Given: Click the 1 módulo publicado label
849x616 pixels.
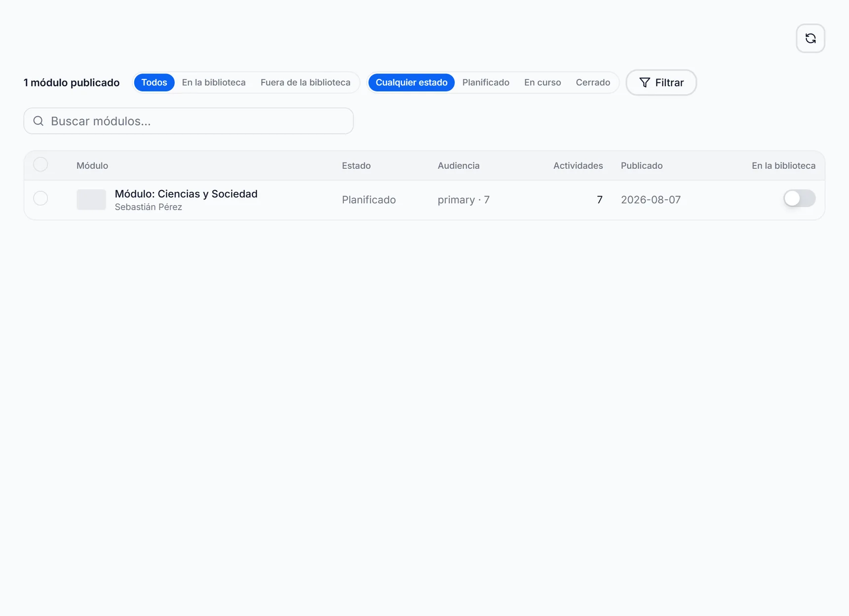Looking at the screenshot, I should (x=72, y=82).
